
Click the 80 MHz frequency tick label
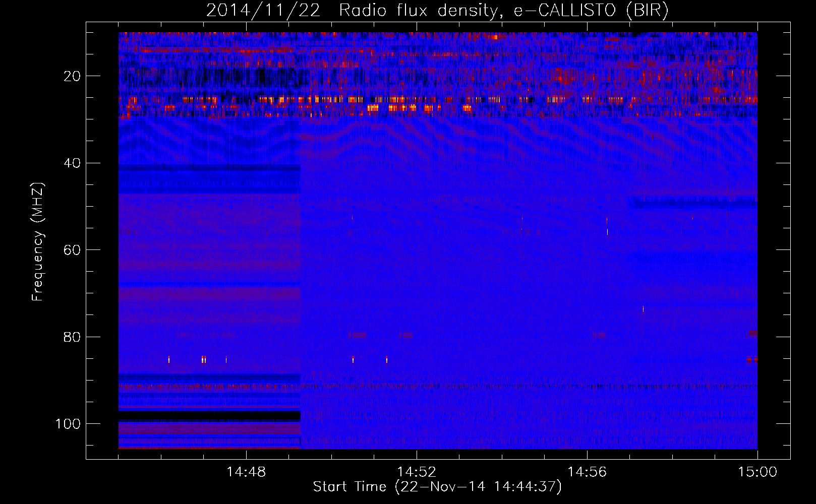73,337
